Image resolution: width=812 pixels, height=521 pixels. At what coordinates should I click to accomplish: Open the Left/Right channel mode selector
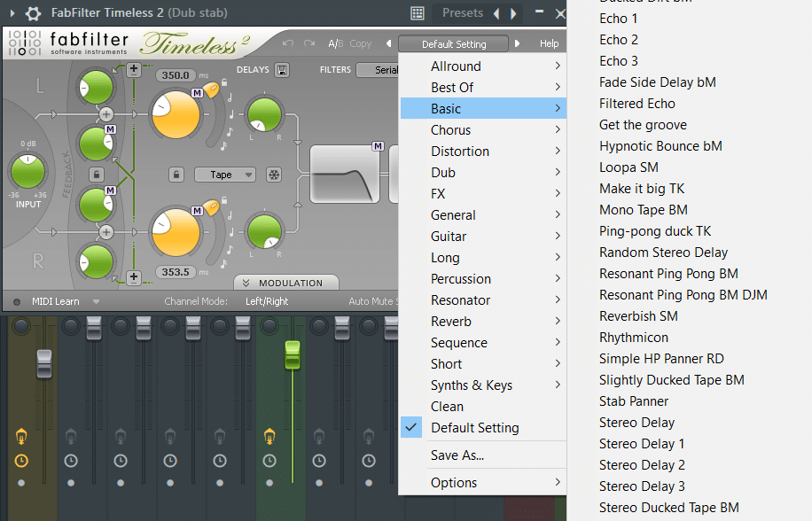(x=267, y=301)
